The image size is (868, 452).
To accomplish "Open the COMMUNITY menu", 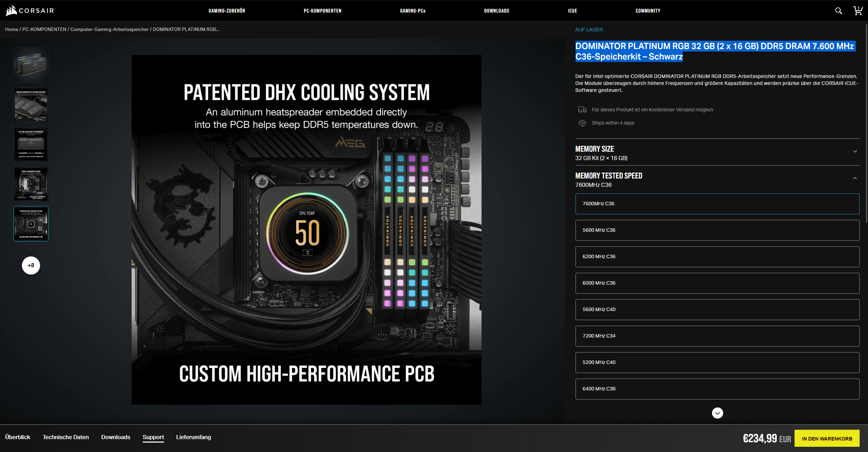I will [x=648, y=11].
